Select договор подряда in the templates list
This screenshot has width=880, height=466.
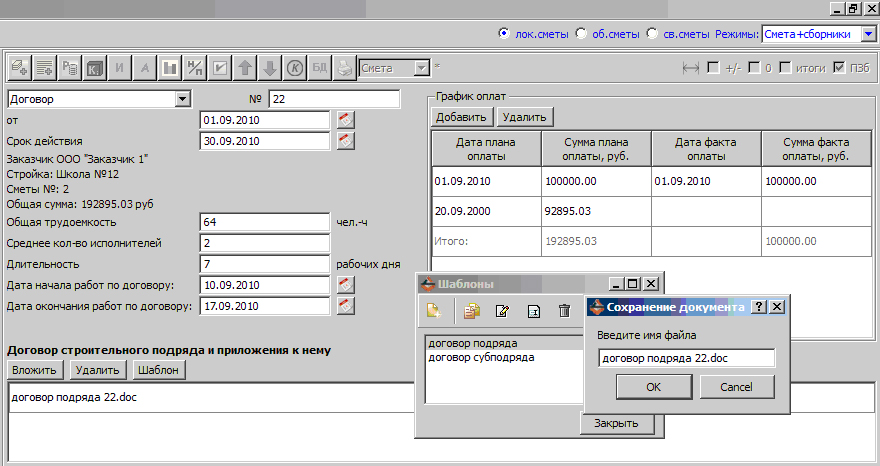[474, 344]
